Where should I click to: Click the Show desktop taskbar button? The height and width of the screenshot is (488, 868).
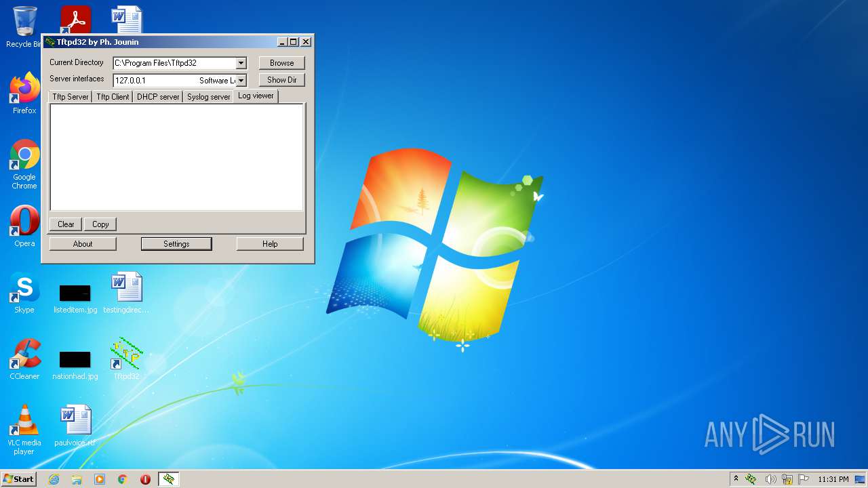click(x=860, y=479)
